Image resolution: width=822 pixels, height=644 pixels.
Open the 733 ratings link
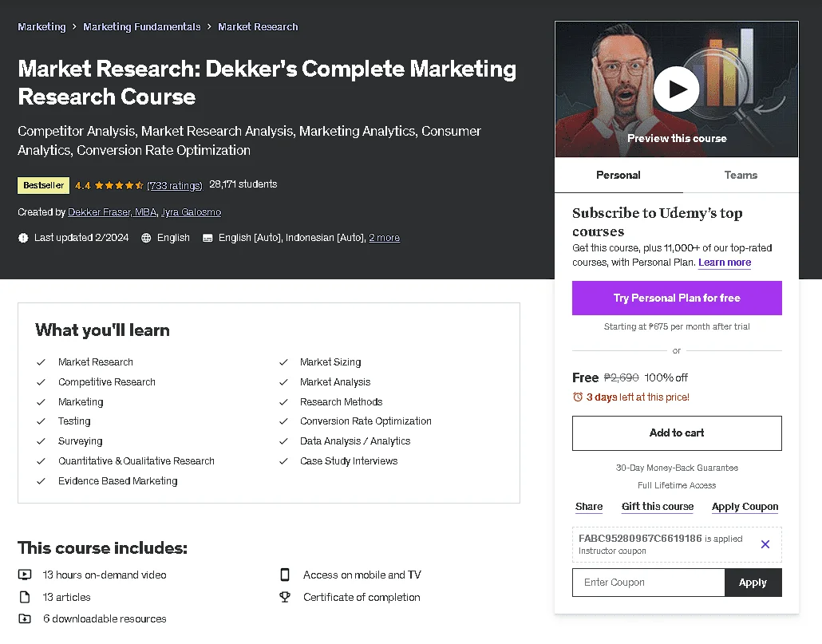click(x=175, y=185)
